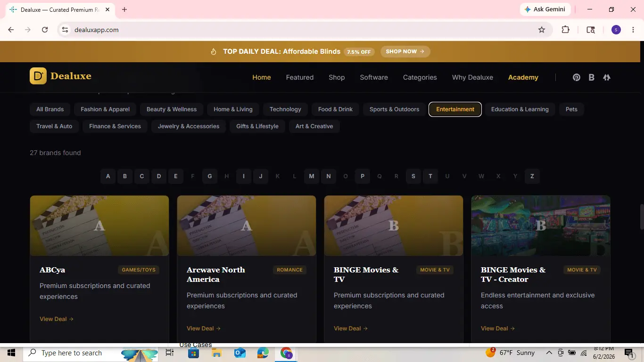View site information icon in address bar
Image resolution: width=644 pixels, height=362 pixels.
coord(65,30)
